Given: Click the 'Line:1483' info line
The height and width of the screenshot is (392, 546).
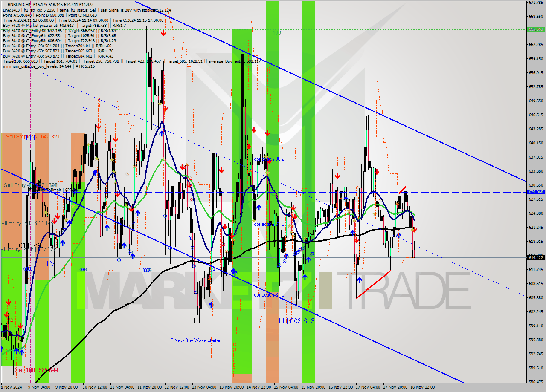Looking at the screenshot, I should [x=87, y=9].
